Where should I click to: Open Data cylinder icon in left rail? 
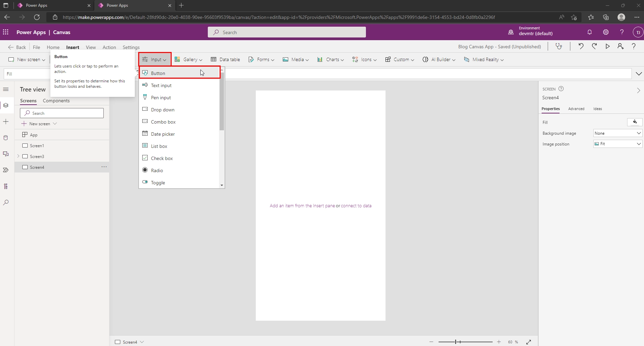(6, 138)
